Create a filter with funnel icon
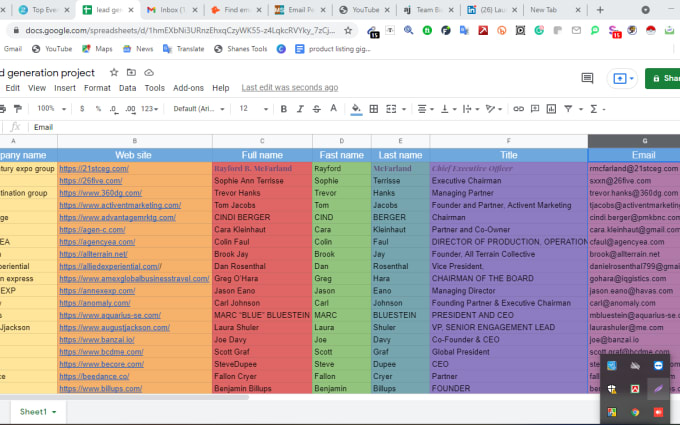 pos(568,109)
